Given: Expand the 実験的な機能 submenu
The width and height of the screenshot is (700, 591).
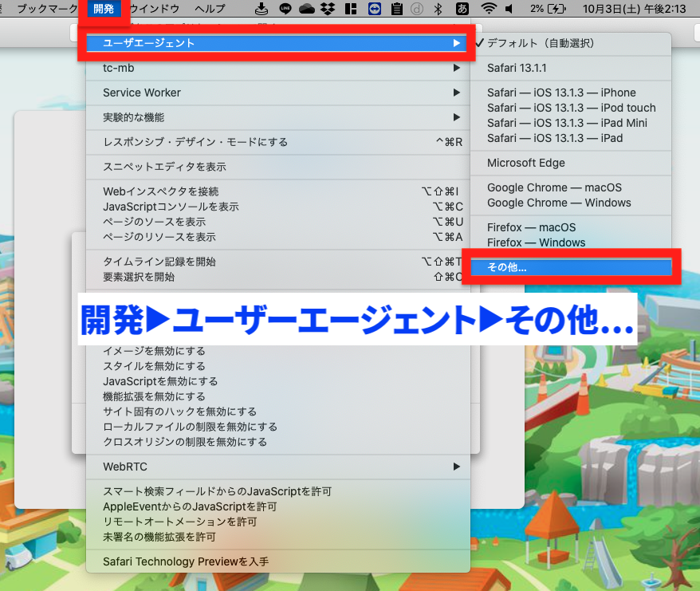Looking at the screenshot, I should (x=277, y=117).
